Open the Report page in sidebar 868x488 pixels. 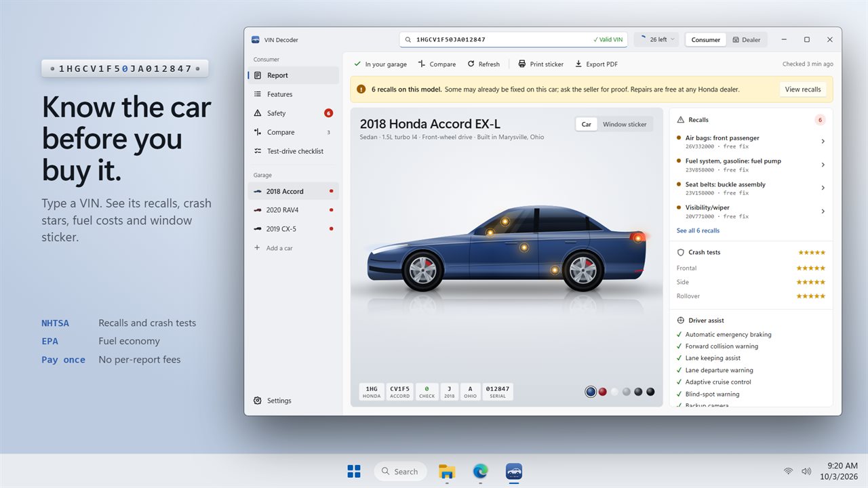pos(293,75)
